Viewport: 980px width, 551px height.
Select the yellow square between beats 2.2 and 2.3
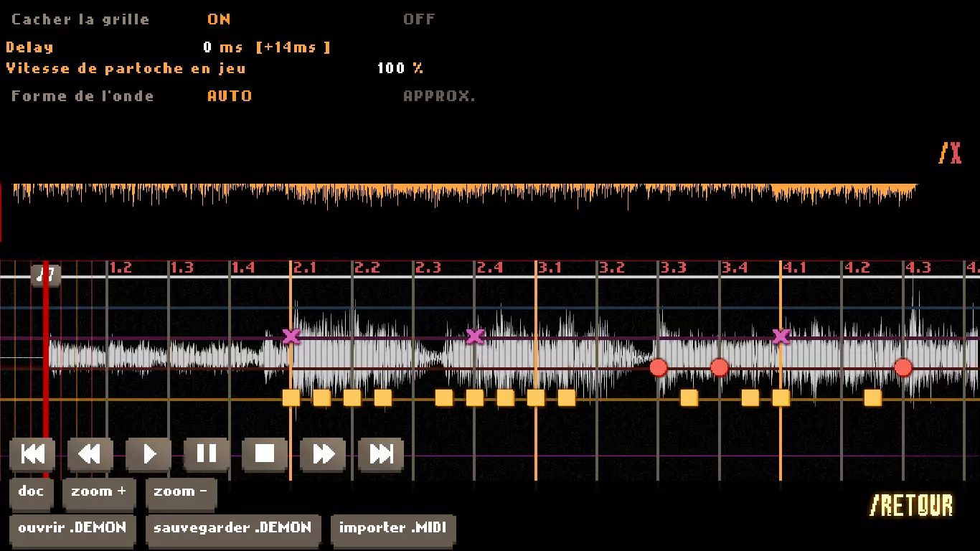pos(383,398)
